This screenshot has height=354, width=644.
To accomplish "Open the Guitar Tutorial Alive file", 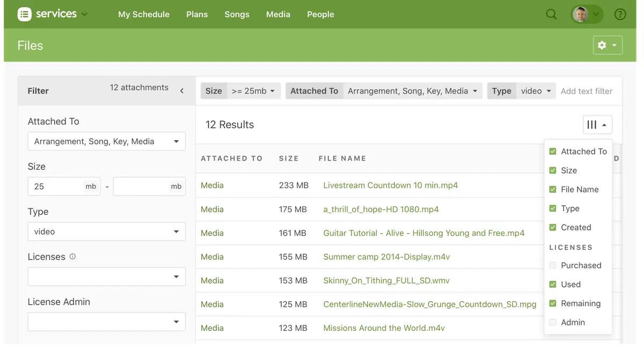I will coord(424,233).
